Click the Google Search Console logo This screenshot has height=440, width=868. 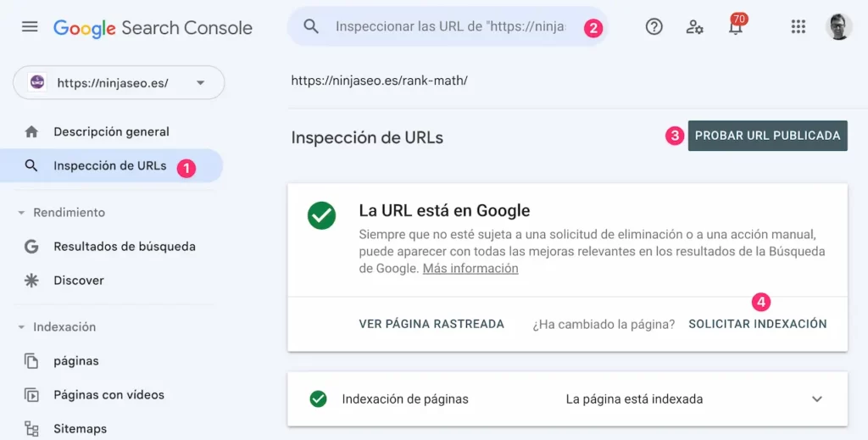153,28
